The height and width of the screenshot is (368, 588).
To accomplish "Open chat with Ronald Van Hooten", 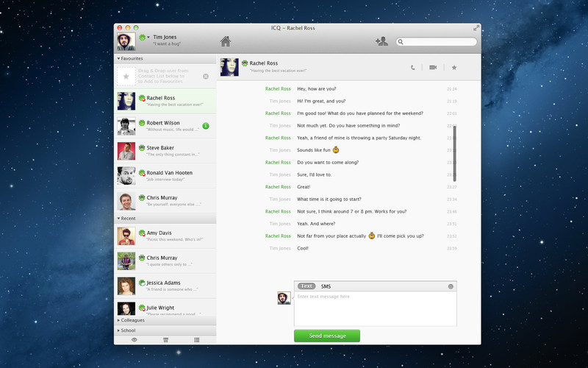I will (x=165, y=176).
